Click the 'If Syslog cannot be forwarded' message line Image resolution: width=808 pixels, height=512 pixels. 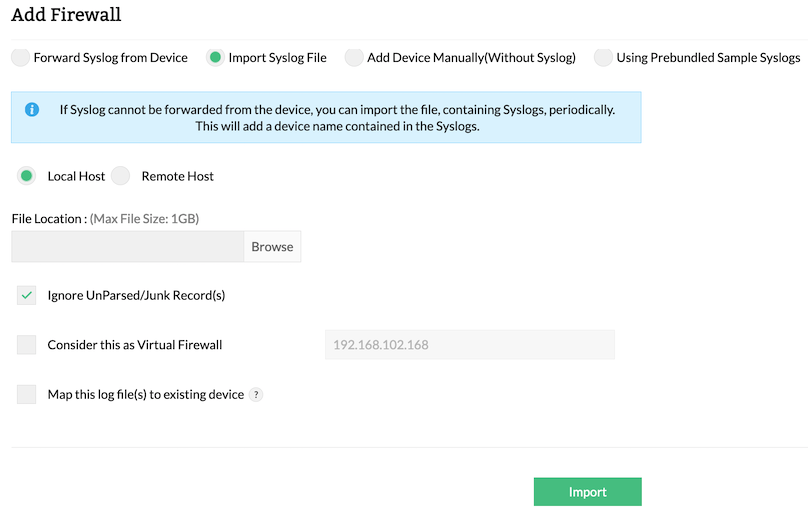coord(336,109)
